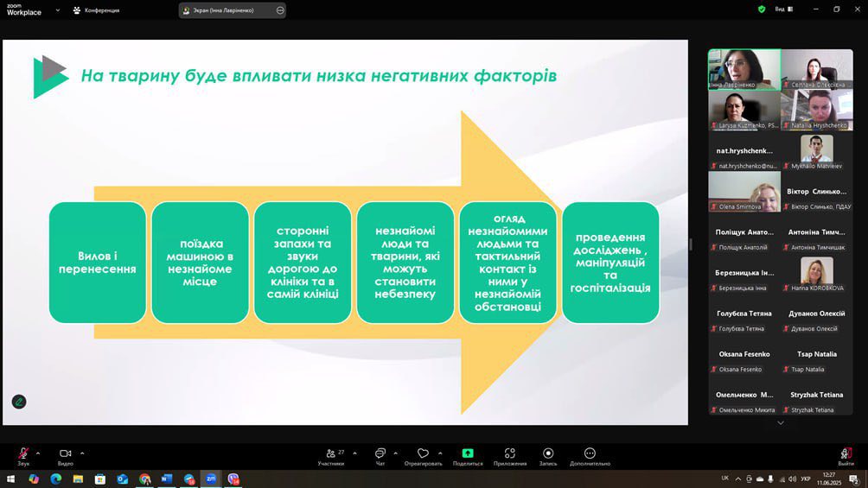Click the slide box 'проведення досліджень, маніпуляцій'
Screen dimensions: 868x488
click(610, 263)
